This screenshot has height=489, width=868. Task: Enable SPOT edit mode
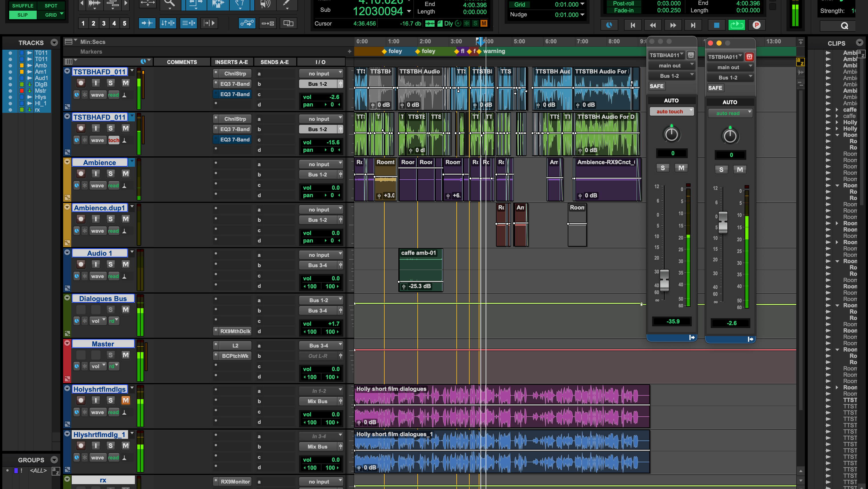pyautogui.click(x=51, y=5)
